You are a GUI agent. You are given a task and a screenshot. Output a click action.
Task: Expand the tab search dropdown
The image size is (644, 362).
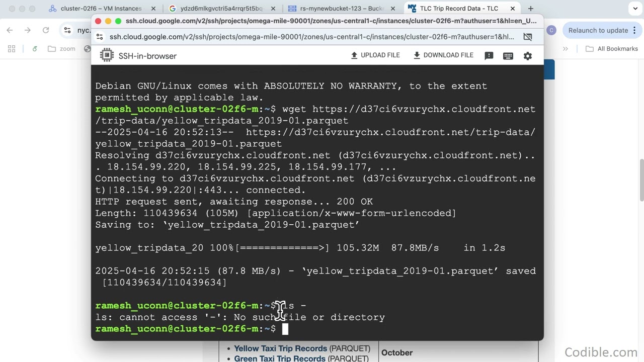pyautogui.click(x=635, y=9)
